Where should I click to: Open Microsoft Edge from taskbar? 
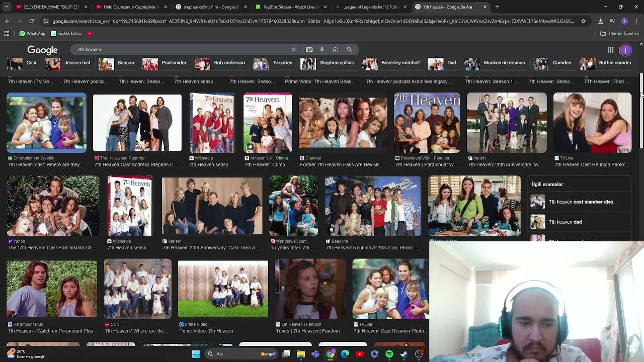point(345,354)
